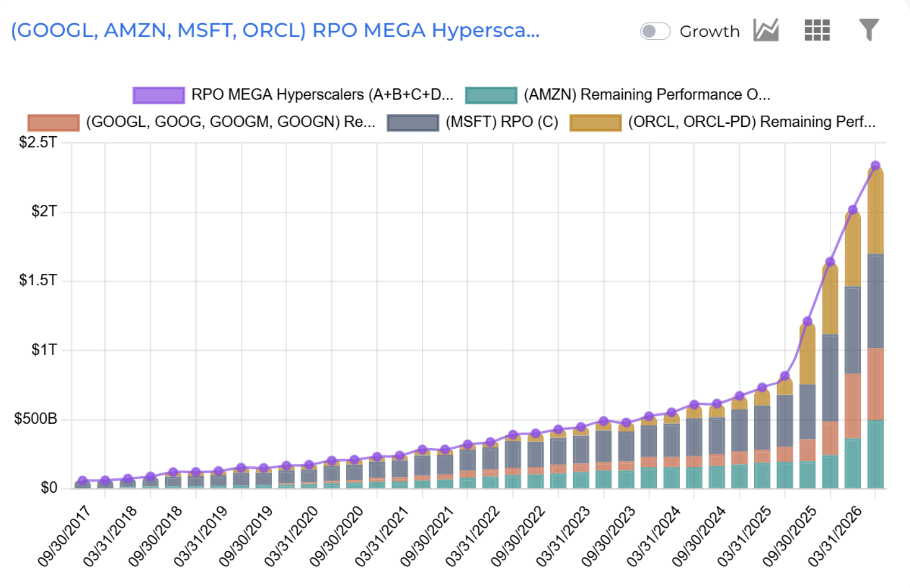This screenshot has height=588, width=910.
Task: Toggle the teal AMZN legend swatch
Action: (491, 95)
